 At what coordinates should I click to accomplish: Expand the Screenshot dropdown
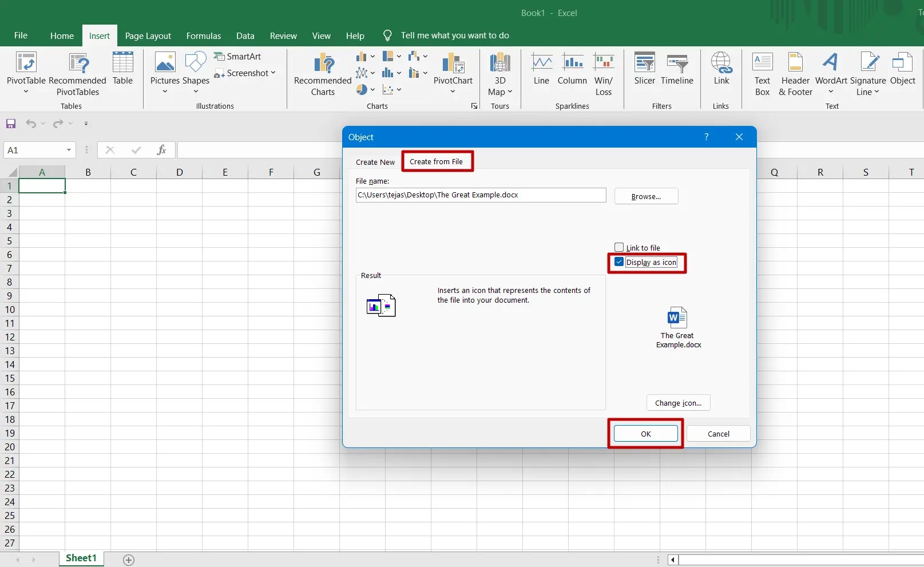pos(273,73)
